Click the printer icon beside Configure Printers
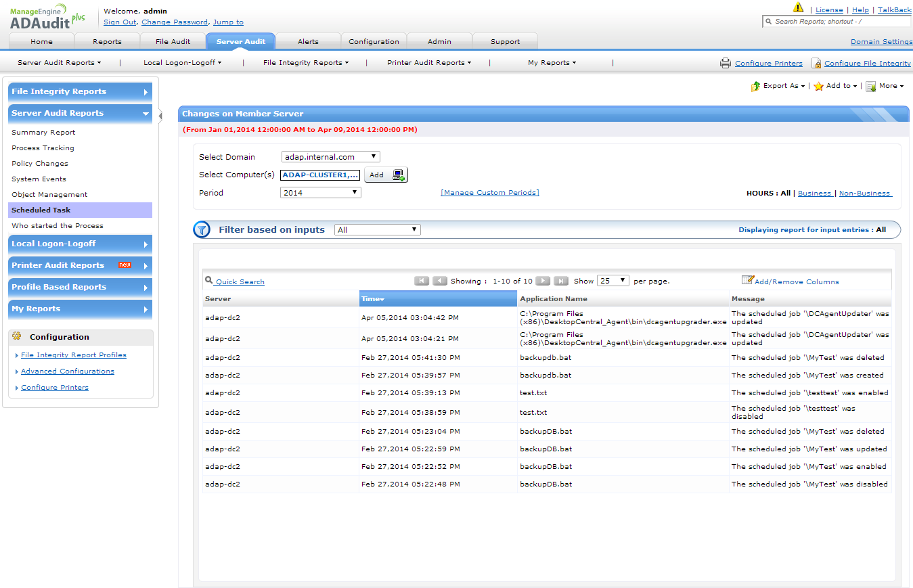 coord(726,63)
